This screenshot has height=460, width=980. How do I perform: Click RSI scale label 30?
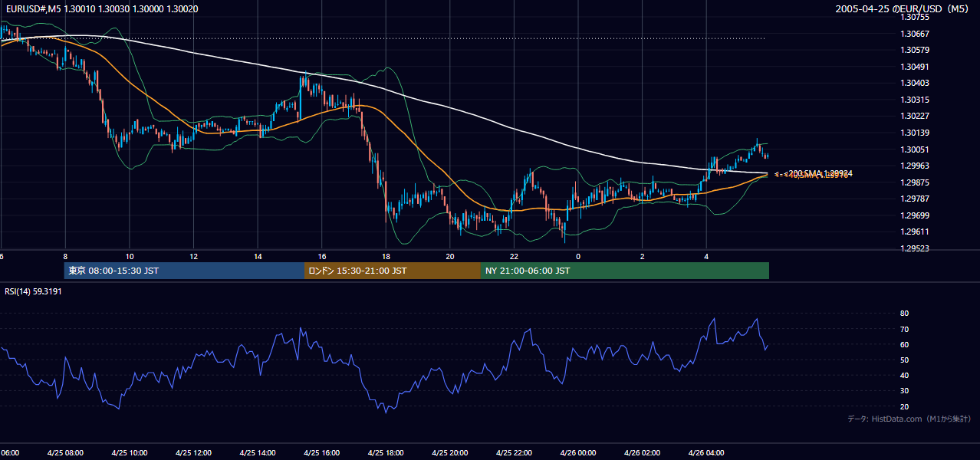pos(905,390)
